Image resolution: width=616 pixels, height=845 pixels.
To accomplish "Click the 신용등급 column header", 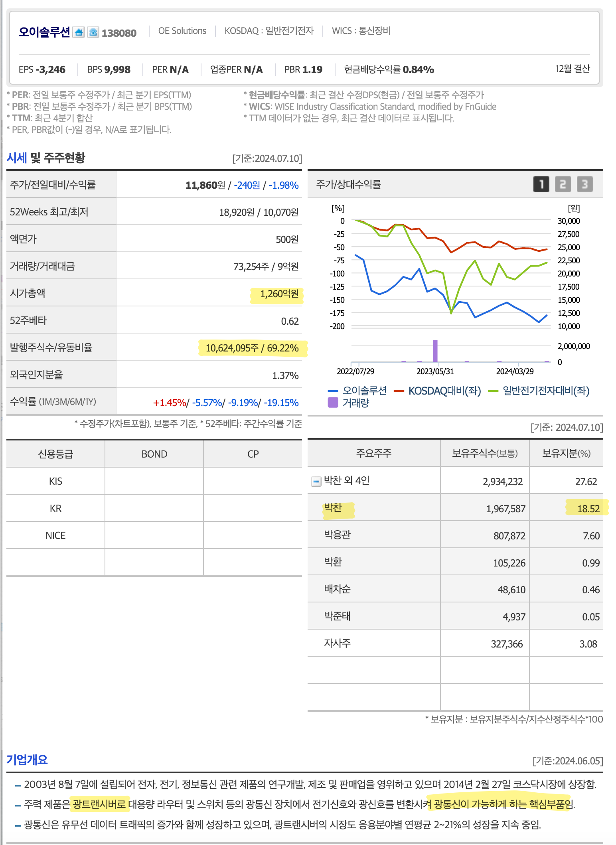I will [55, 454].
